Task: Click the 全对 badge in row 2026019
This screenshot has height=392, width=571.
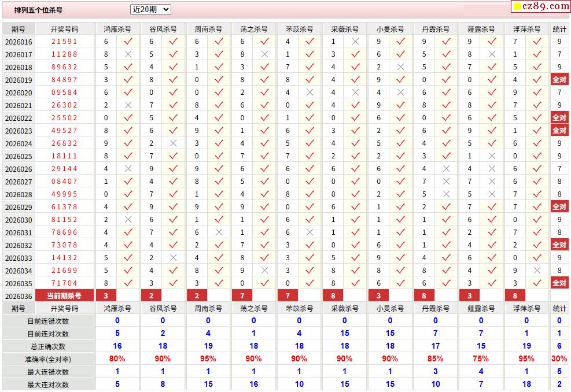Action: [x=559, y=79]
